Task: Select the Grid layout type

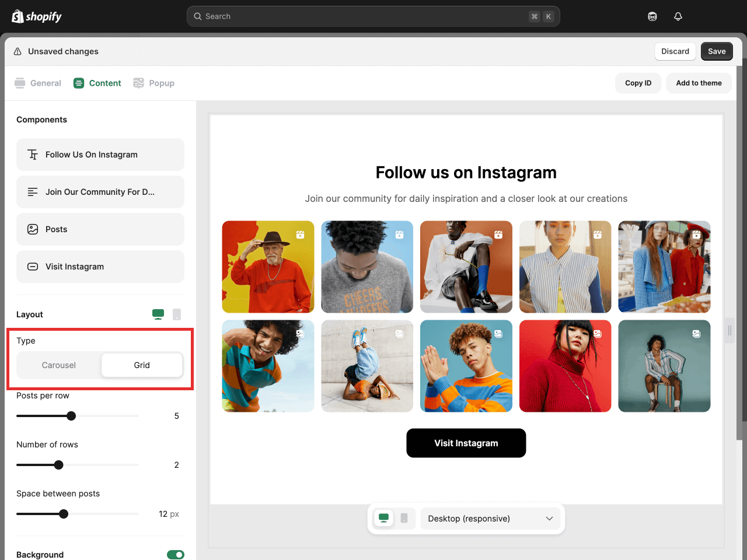Action: point(141,365)
